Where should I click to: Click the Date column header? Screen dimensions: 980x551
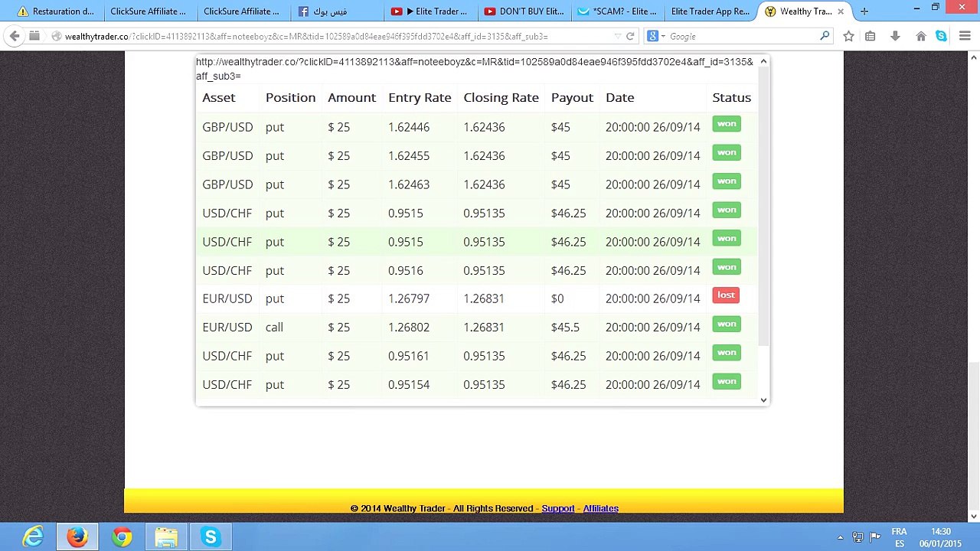(x=619, y=97)
